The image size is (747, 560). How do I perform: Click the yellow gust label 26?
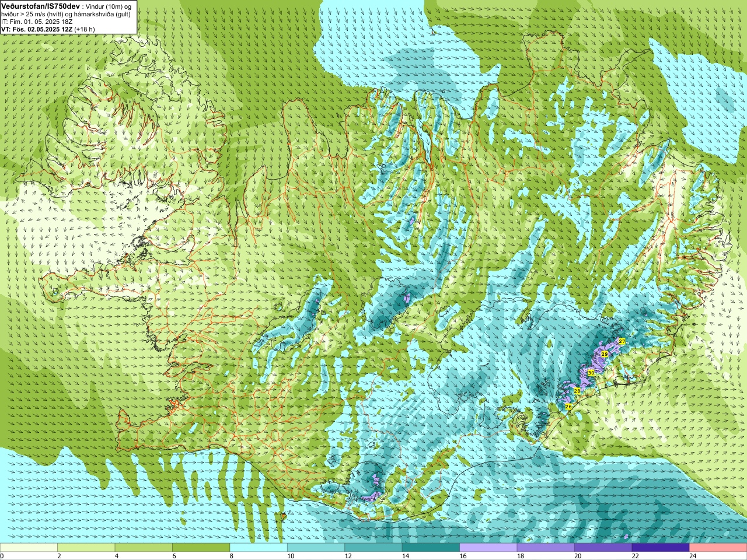point(568,406)
